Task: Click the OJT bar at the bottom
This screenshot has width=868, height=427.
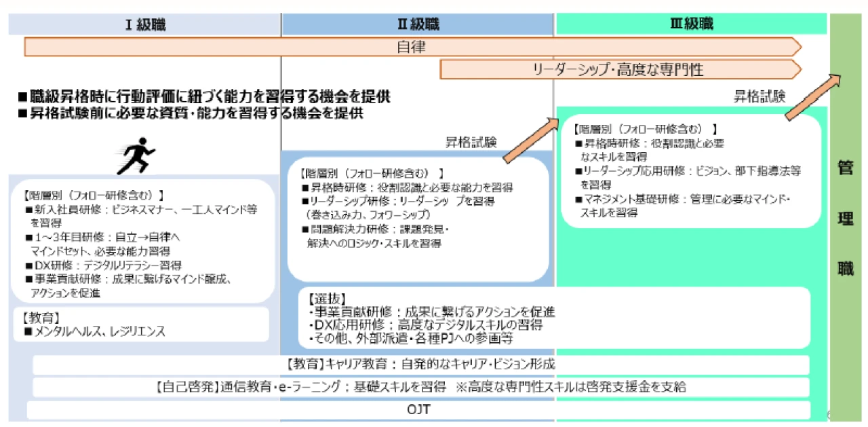Action: coord(418,410)
